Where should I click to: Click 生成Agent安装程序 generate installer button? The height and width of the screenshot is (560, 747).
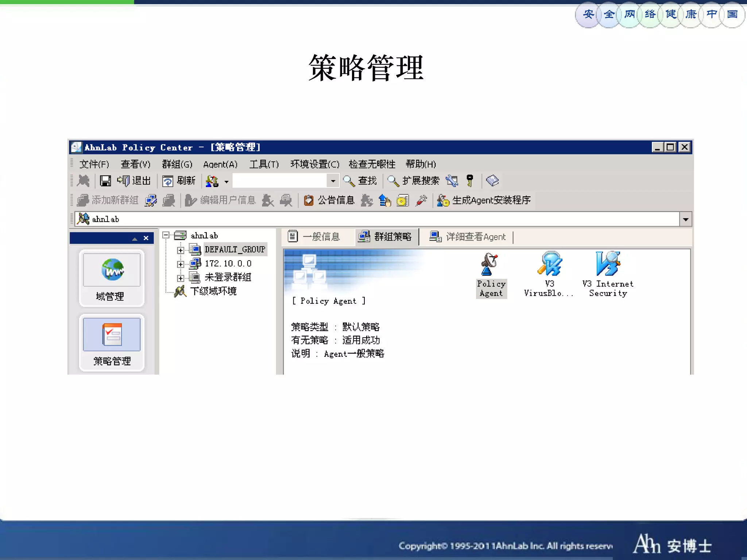484,200
